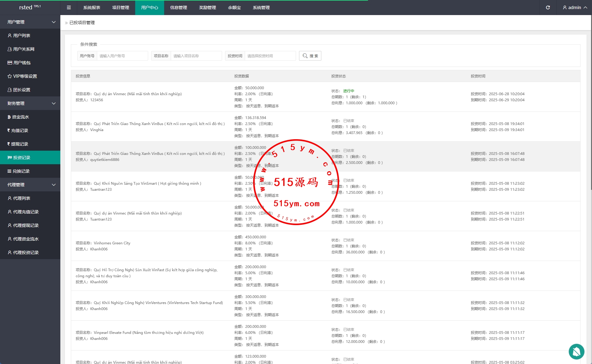Viewport: 592px width, 364px height.
Task: Switch to 系统报表 top menu
Action: tap(92, 8)
